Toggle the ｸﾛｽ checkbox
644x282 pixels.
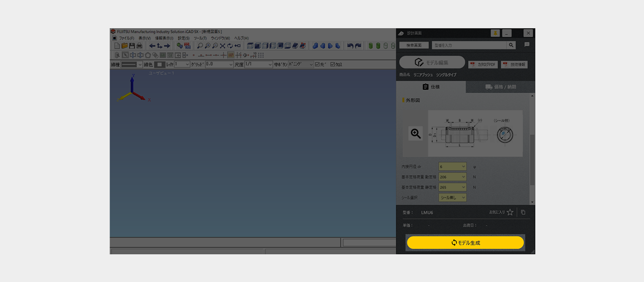(x=333, y=64)
